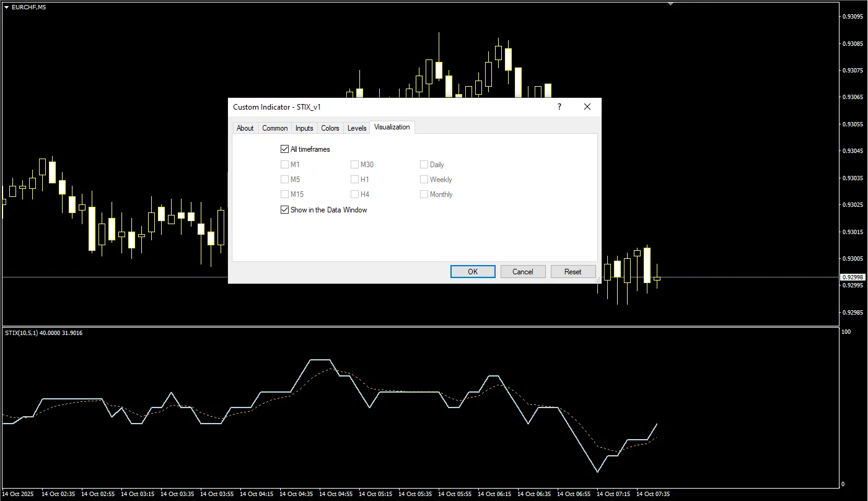Click the chart shift triangle marker
Screen dimensions: 868x501
pos(670,4)
